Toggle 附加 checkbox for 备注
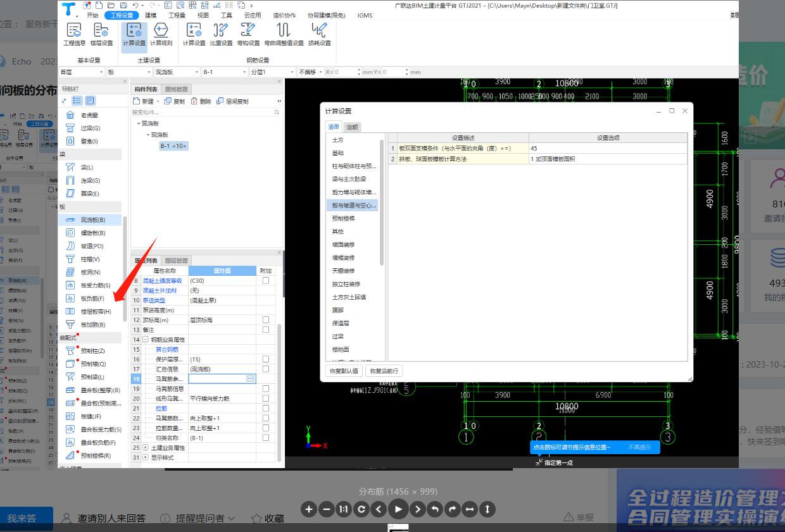Viewport: 785px width, 532px height. [266, 330]
